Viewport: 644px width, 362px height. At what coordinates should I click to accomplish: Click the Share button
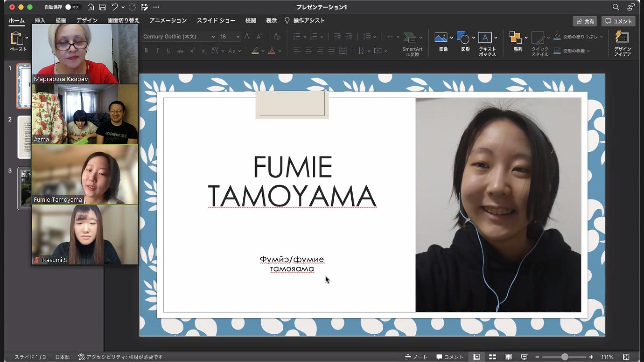click(x=585, y=21)
